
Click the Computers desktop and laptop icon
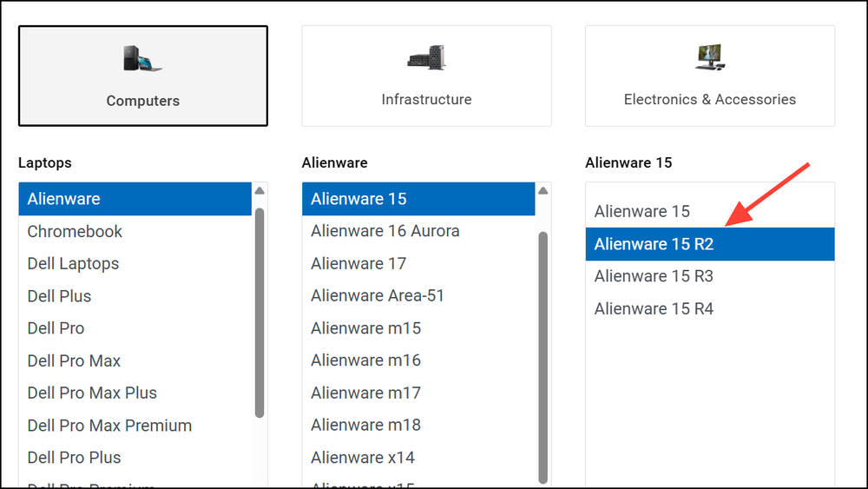point(143,58)
